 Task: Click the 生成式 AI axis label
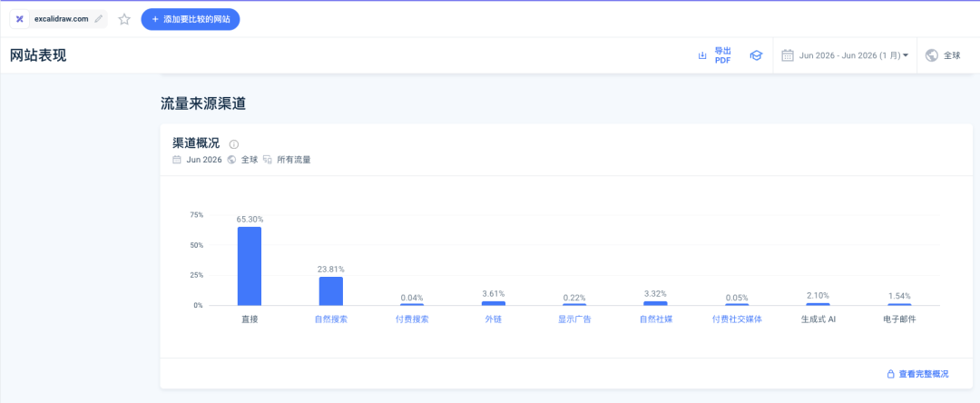[x=818, y=319]
